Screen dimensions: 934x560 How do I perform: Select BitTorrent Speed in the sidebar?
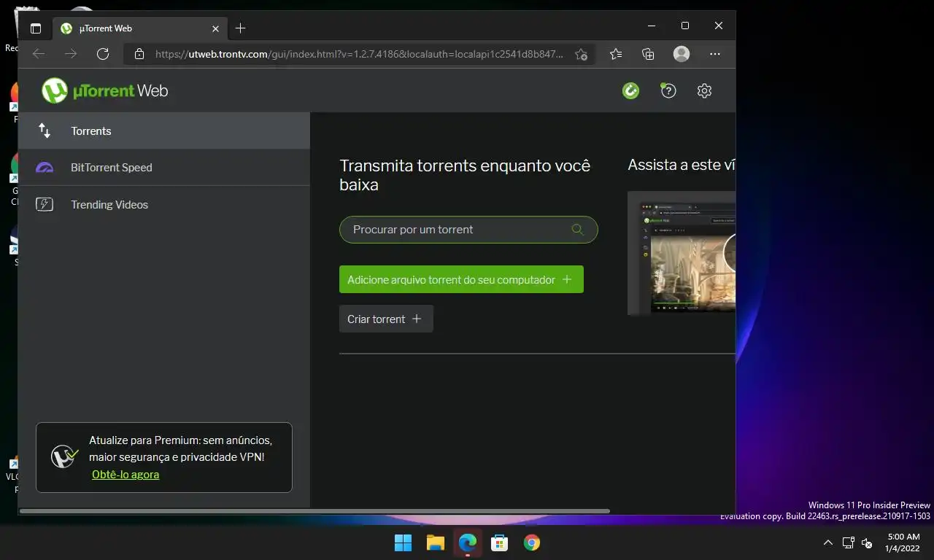pyautogui.click(x=164, y=168)
